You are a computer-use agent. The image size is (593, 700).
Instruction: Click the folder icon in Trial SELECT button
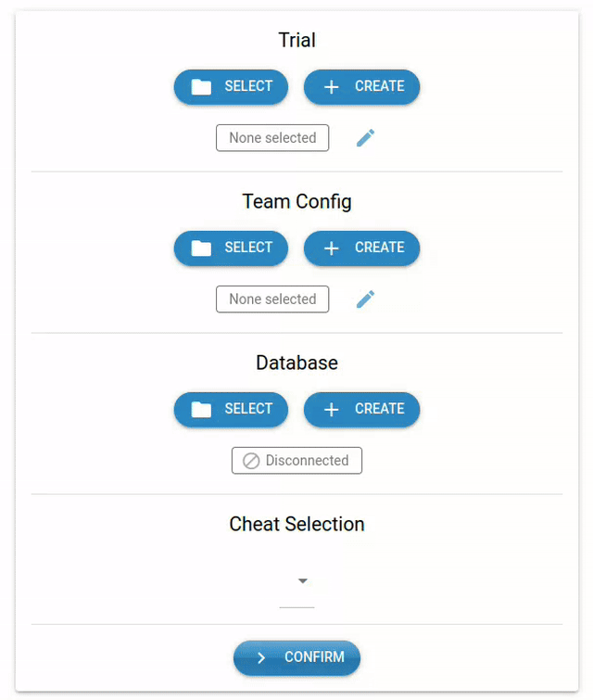tap(201, 87)
